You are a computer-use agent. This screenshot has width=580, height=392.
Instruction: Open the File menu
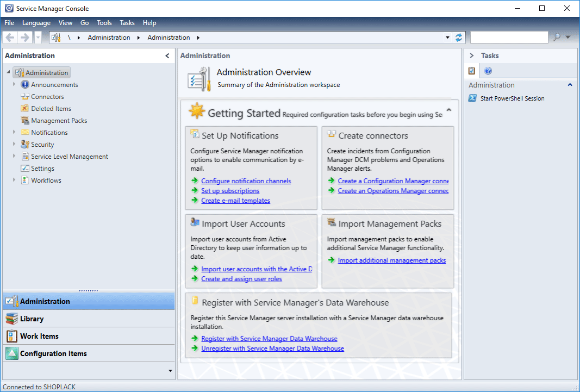[x=9, y=23]
